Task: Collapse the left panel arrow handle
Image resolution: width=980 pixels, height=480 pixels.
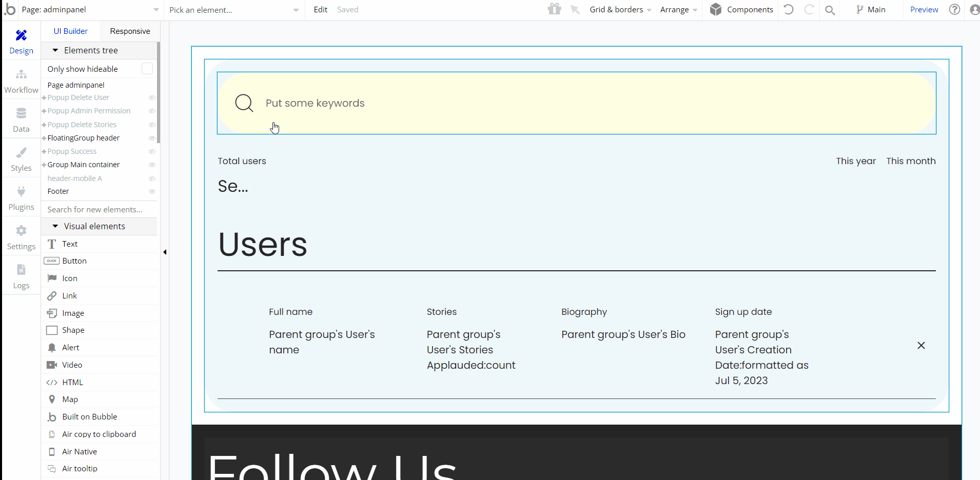Action: [x=165, y=252]
